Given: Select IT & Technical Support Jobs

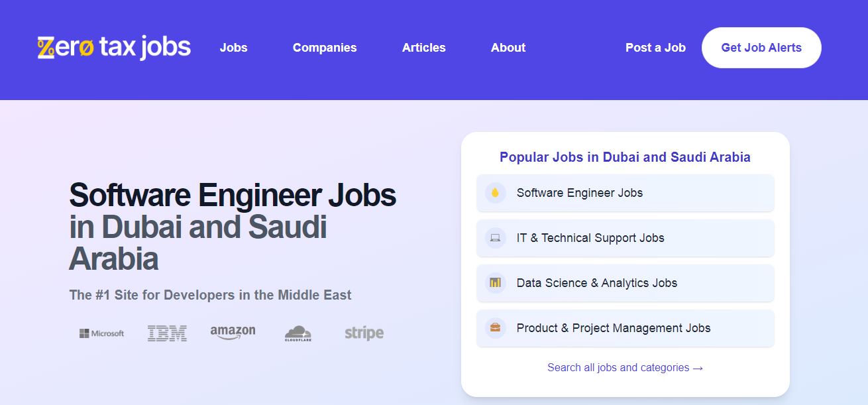Looking at the screenshot, I should pyautogui.click(x=625, y=238).
